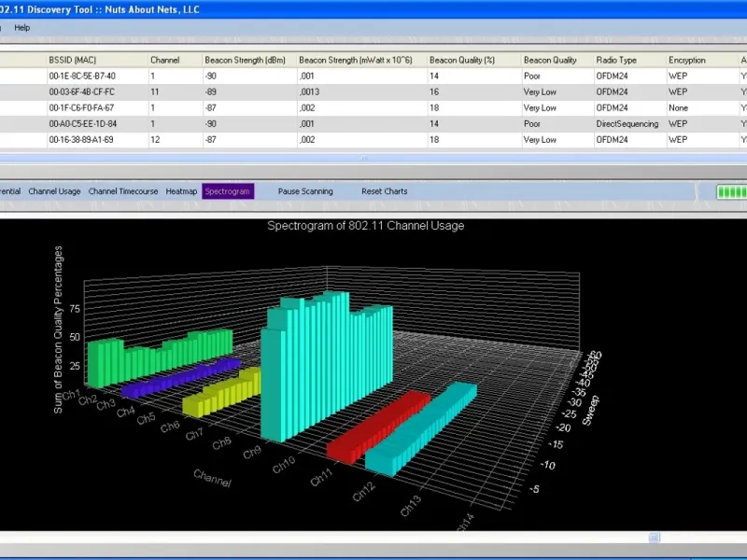Sort by Beacon Strength (dBm) column

(249, 60)
